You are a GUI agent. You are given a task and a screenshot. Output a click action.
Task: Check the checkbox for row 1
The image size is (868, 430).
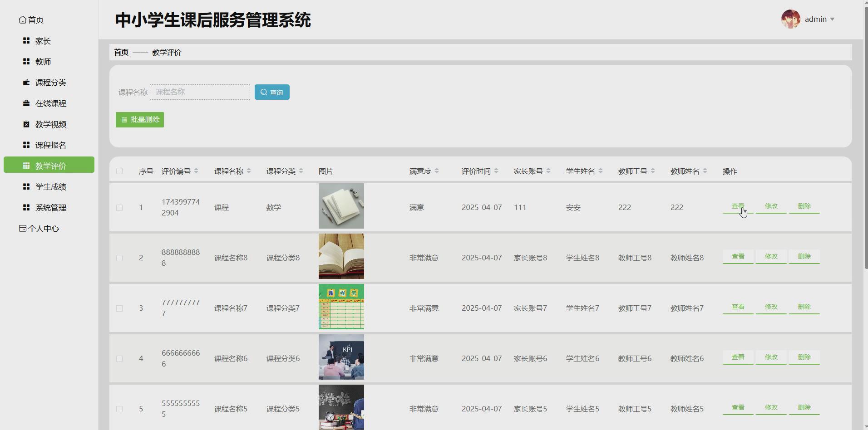pos(119,207)
